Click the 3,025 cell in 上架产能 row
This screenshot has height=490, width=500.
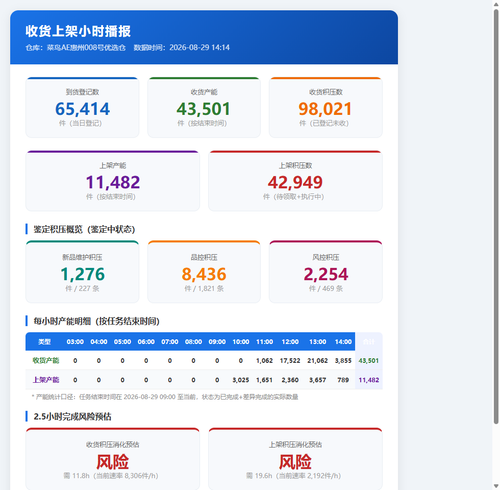(x=241, y=380)
